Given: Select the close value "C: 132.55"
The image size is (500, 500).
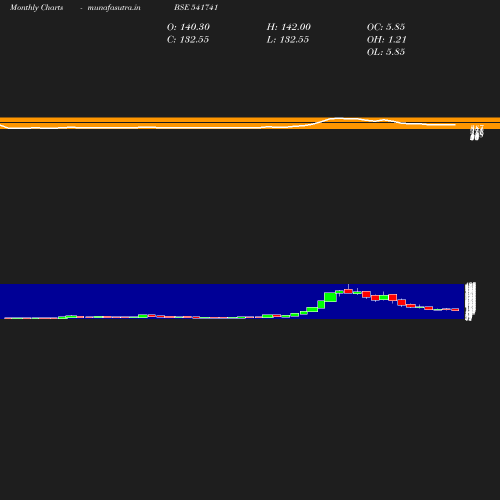Looking at the screenshot, I should (x=188, y=40).
